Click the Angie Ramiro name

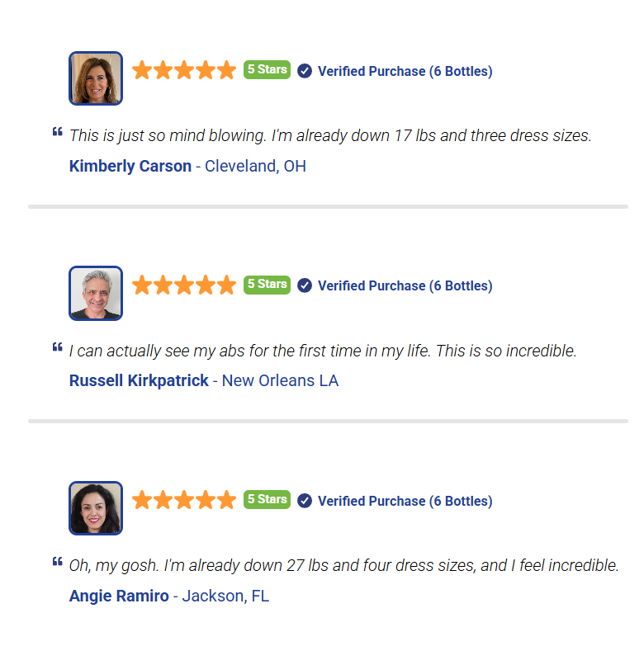pyautogui.click(x=119, y=596)
